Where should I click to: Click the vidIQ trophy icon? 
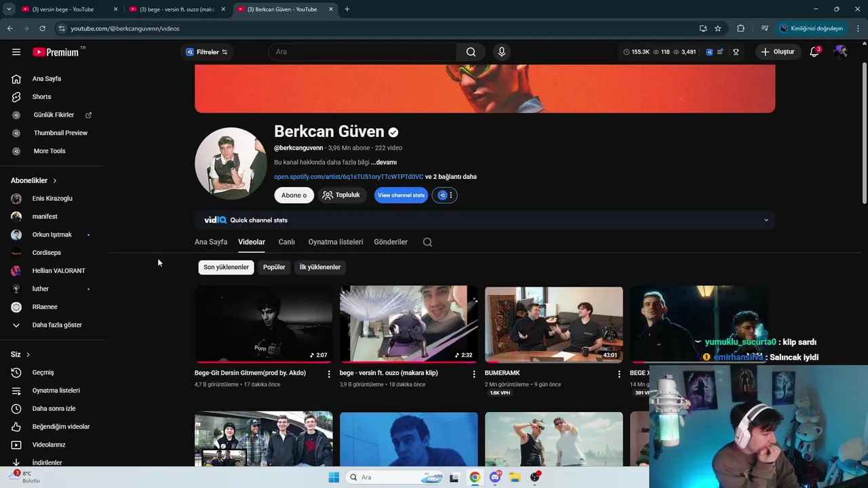tap(736, 52)
